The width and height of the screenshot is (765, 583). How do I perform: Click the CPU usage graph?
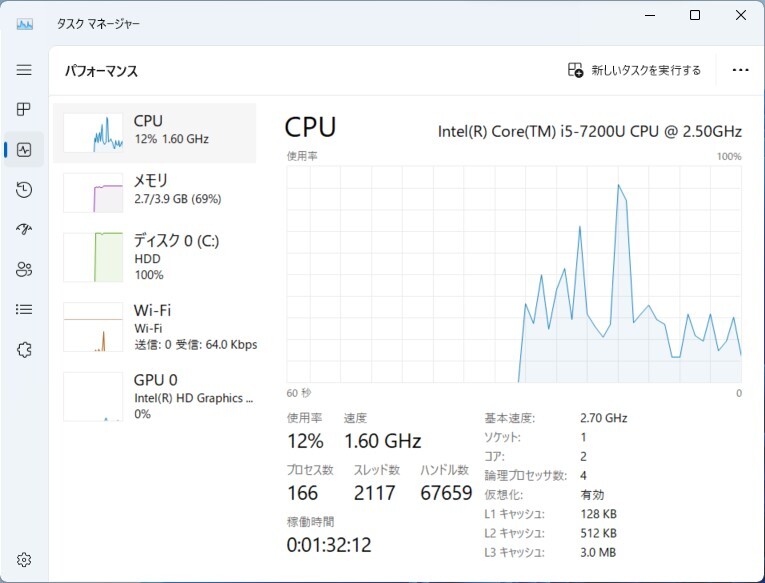coord(514,274)
